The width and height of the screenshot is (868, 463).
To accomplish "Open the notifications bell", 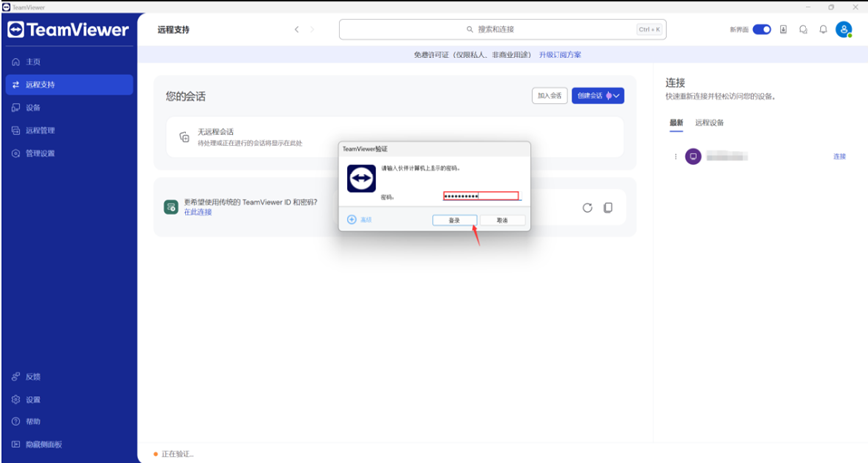I will pos(823,30).
